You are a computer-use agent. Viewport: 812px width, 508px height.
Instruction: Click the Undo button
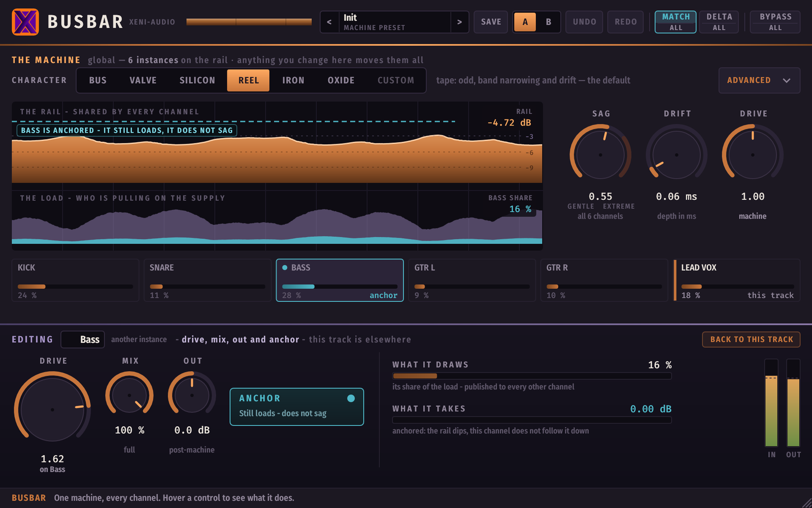coord(585,22)
